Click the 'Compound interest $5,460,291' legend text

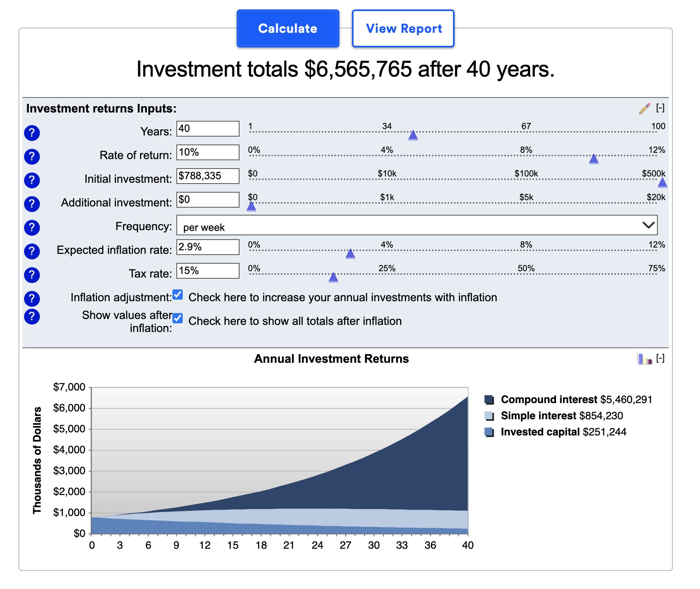(576, 400)
